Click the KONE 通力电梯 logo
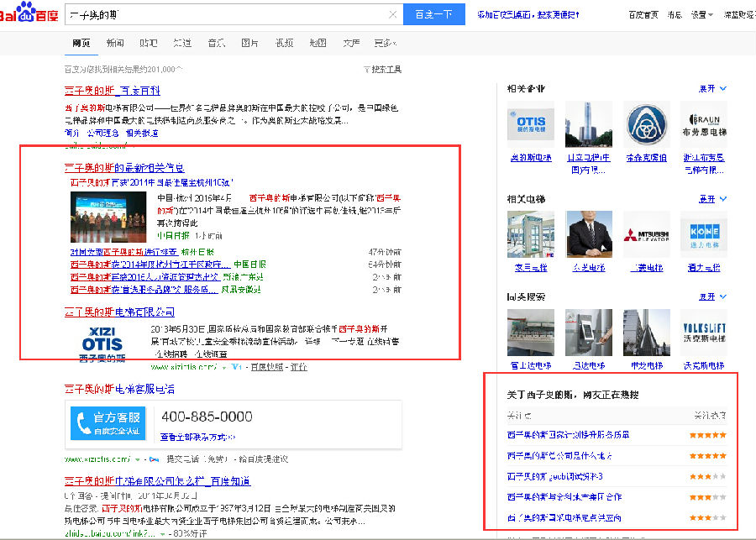 (704, 233)
